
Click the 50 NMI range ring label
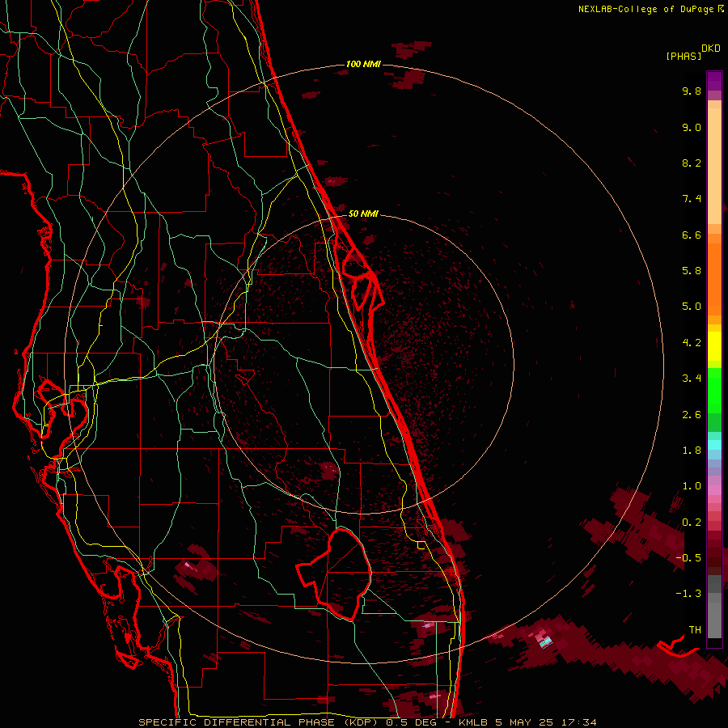tap(363, 214)
